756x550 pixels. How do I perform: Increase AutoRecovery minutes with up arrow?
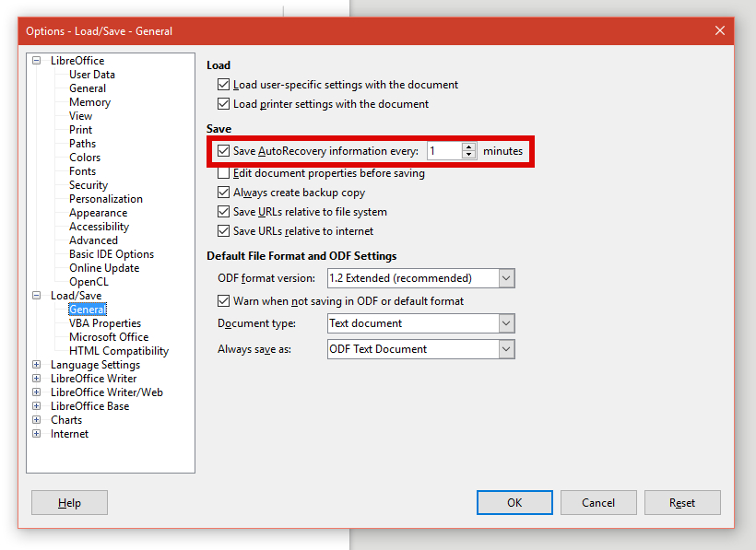(468, 146)
